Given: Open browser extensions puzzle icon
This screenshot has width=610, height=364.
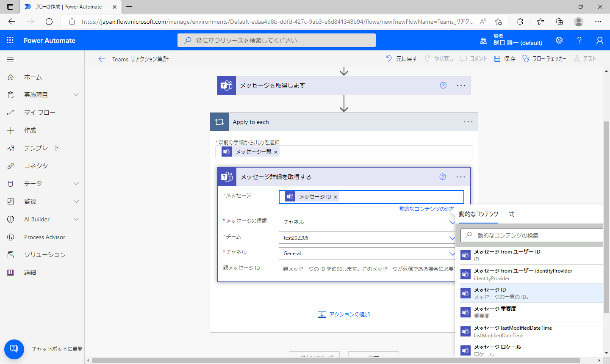Looking at the screenshot, I should tap(520, 22).
